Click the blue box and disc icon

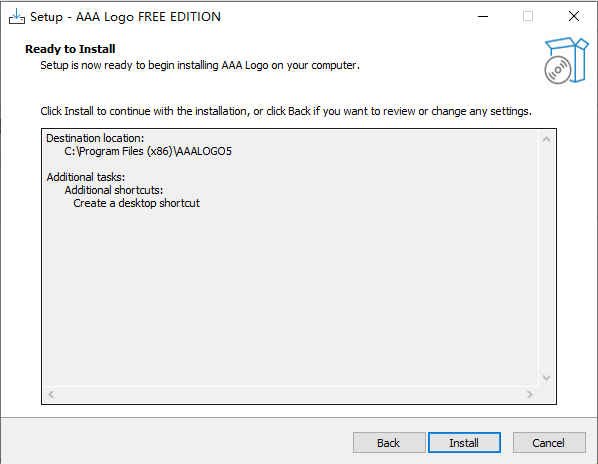coord(566,61)
